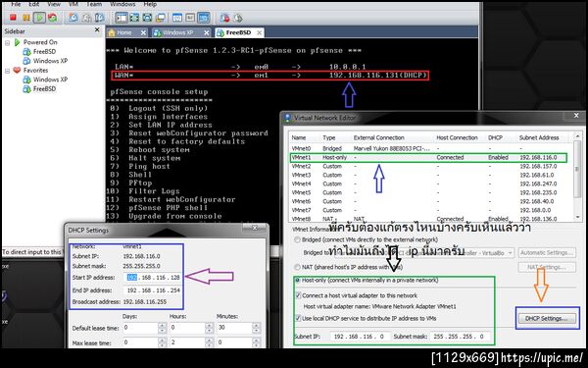The height and width of the screenshot is (368, 588).
Task: Reset the VM using the red-green reset icon
Action: click(x=53, y=18)
